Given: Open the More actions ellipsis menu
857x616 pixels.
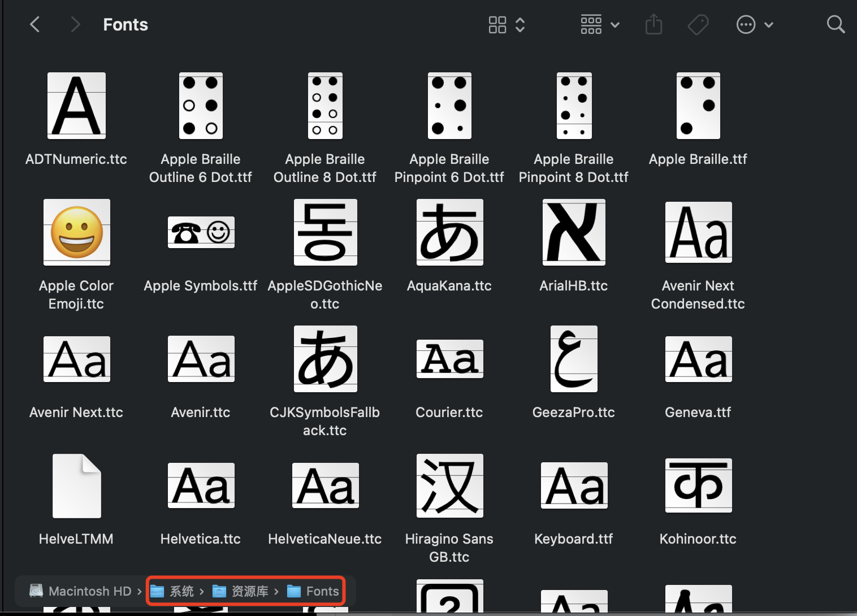Looking at the screenshot, I should [755, 25].
